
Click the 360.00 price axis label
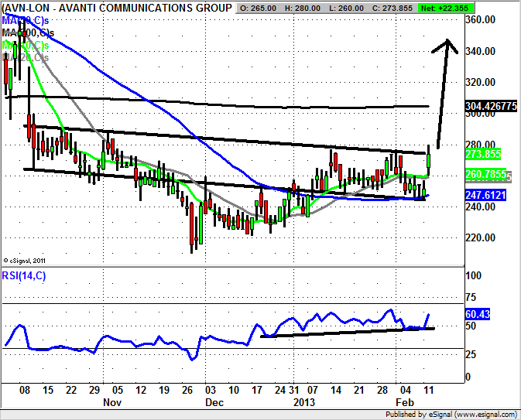tap(481, 19)
